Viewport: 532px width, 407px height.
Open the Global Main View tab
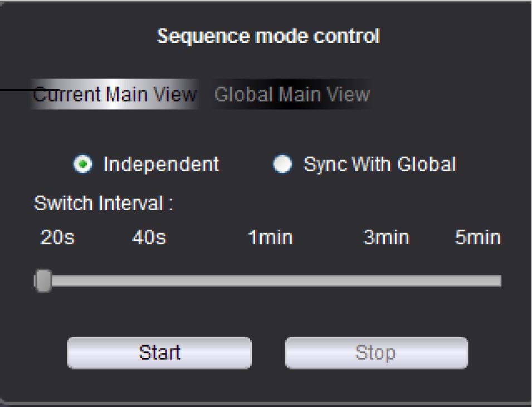[291, 94]
